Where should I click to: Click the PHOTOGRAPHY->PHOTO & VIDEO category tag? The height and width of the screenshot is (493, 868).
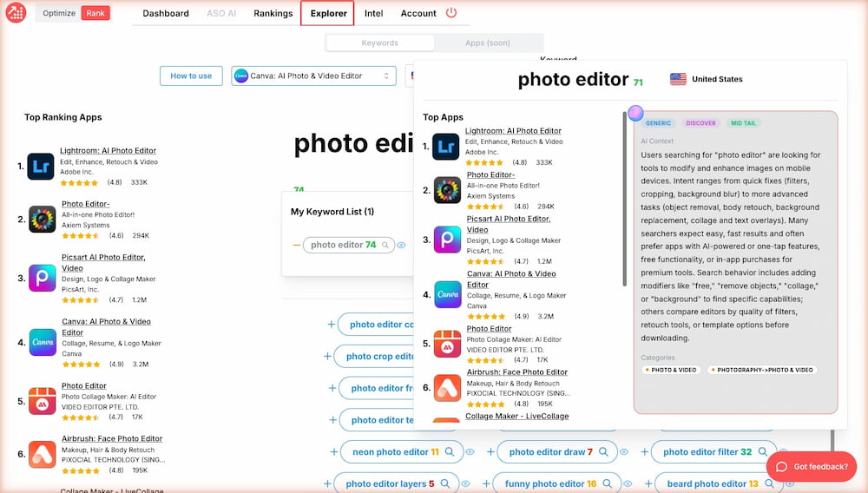pyautogui.click(x=762, y=370)
